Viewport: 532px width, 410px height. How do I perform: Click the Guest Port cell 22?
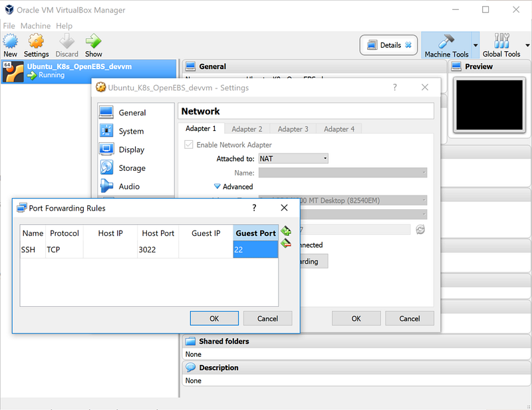click(255, 250)
